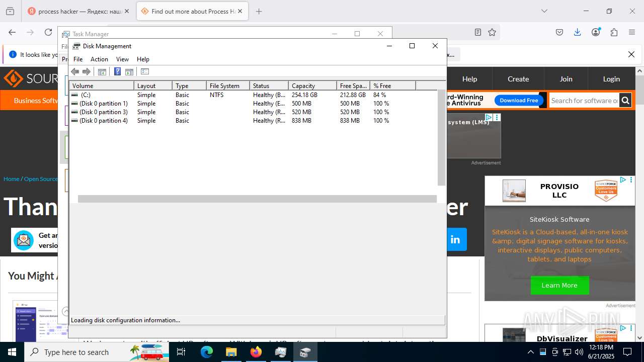The width and height of the screenshot is (644, 362).
Task: Open the Firefox hamburger application menu
Action: 632,32
